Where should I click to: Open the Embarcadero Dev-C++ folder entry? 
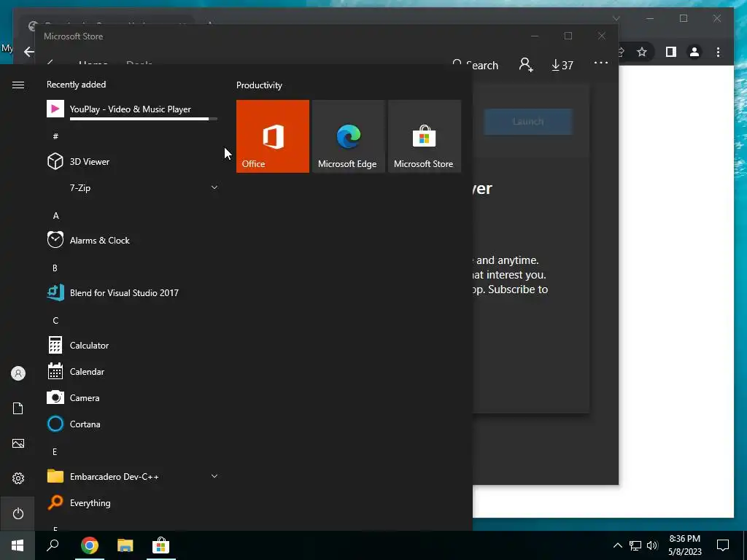tap(132, 476)
